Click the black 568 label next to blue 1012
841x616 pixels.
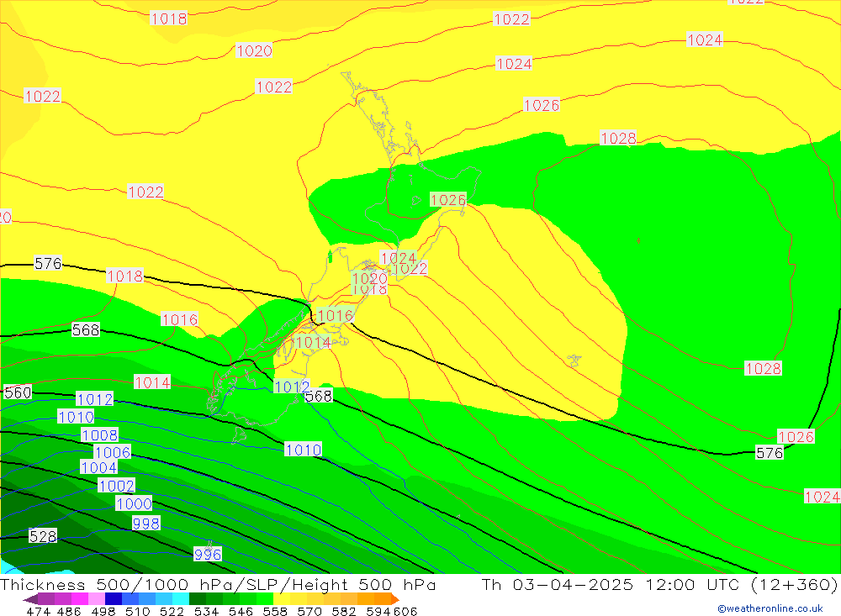click(319, 396)
